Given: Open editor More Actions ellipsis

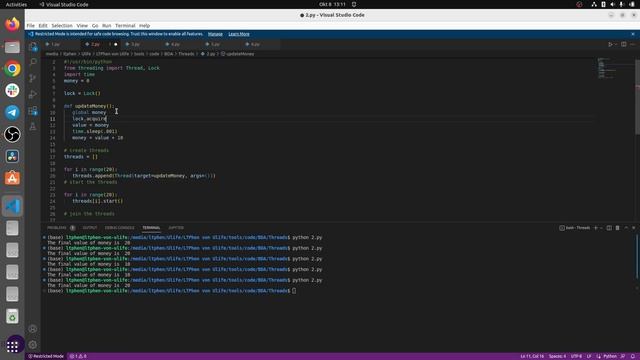Looking at the screenshot, I should pos(633,44).
